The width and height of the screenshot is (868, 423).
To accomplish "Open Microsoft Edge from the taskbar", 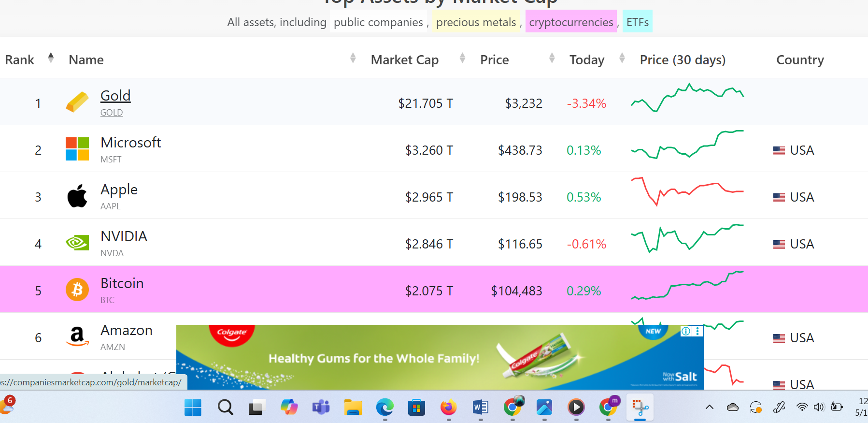I will click(x=384, y=408).
